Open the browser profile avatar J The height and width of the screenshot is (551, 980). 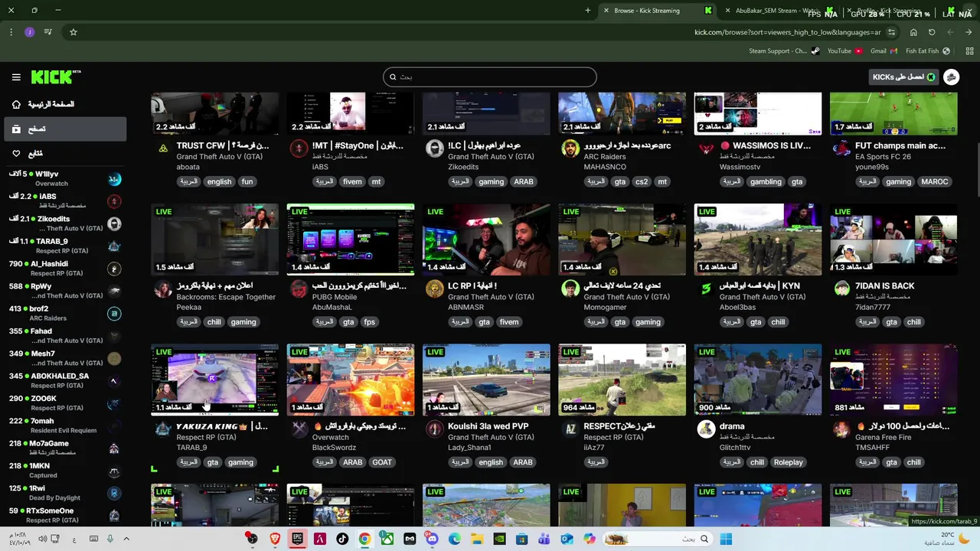(30, 32)
